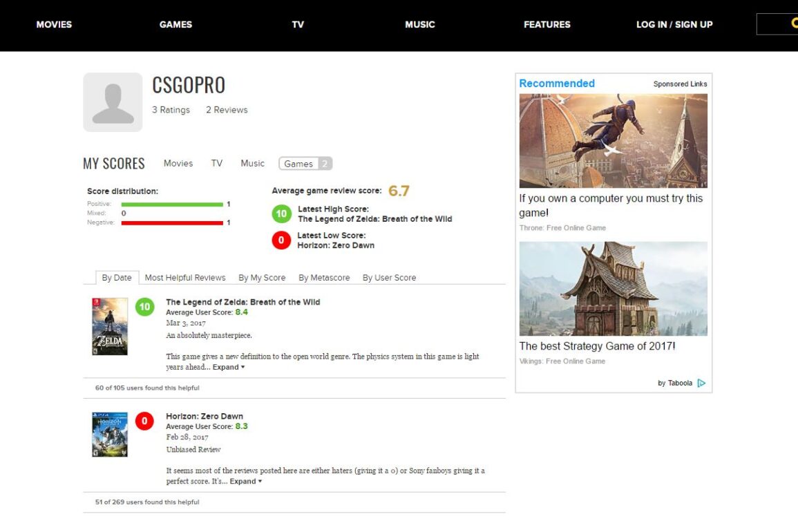The width and height of the screenshot is (798, 532).
Task: Open the Assassin's Creed sponsored image
Action: [x=614, y=140]
